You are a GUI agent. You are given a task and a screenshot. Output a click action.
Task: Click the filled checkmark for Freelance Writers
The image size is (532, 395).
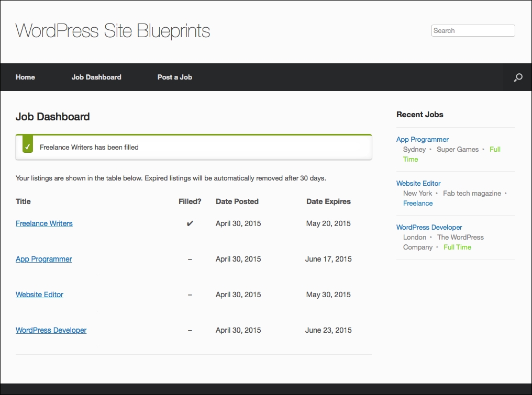[x=190, y=223]
